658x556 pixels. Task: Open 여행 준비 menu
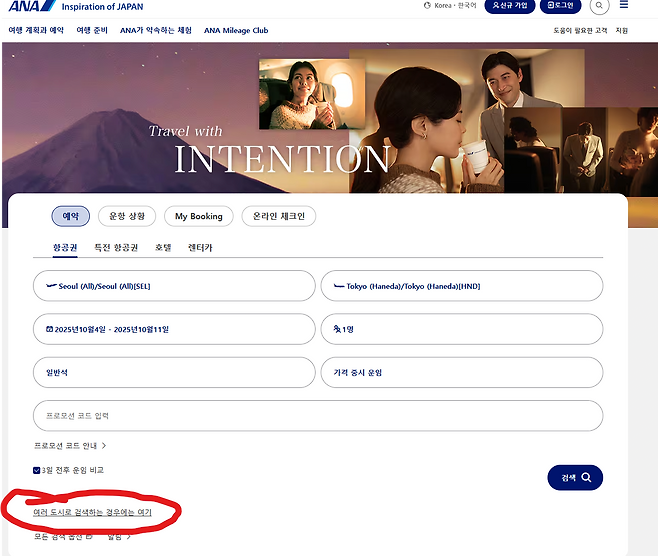pyautogui.click(x=92, y=30)
